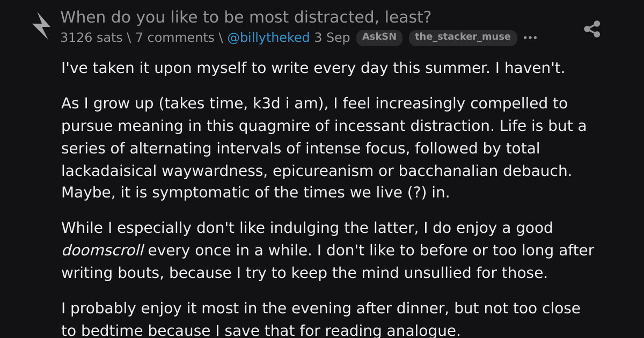The image size is (644, 338).
Task: Zap the post with the lightning bolt
Action: pyautogui.click(x=41, y=26)
